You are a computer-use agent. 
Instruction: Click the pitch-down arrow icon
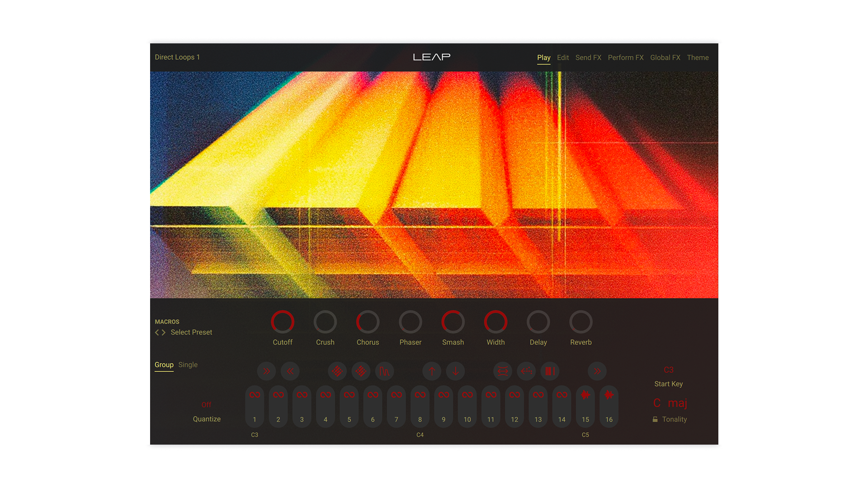point(455,371)
